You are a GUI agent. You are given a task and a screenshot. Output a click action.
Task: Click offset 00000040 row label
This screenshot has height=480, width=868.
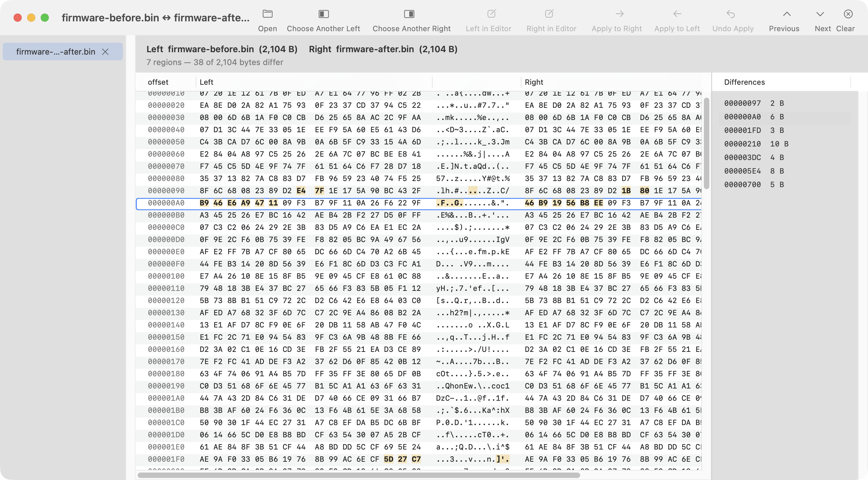click(x=166, y=130)
